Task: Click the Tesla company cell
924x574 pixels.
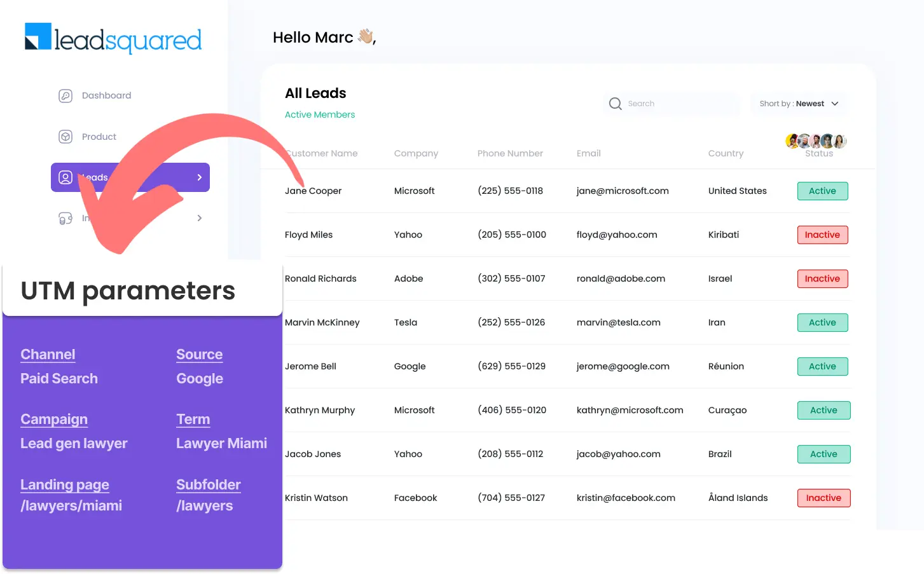Action: 405,322
